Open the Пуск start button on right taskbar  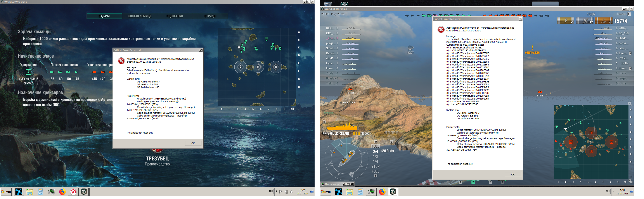pyautogui.click(x=326, y=192)
